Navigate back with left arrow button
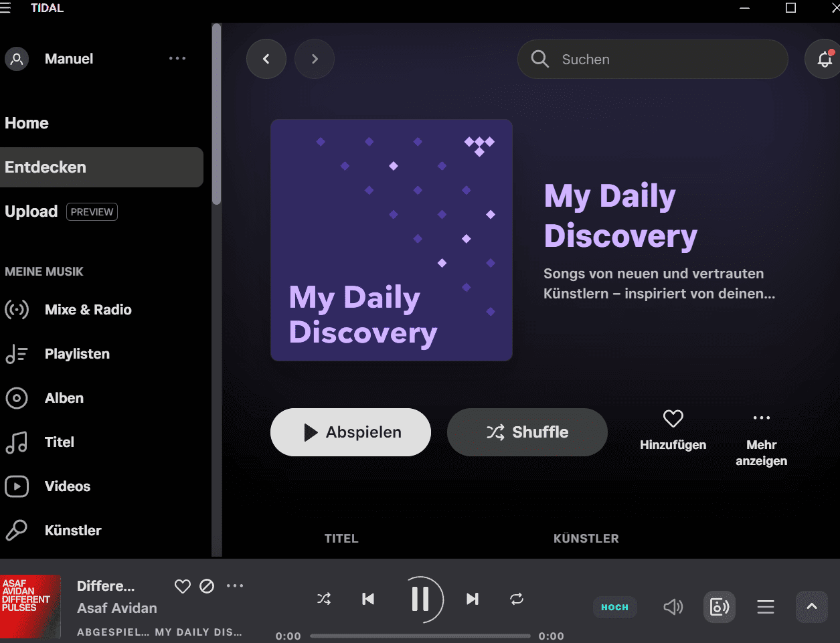This screenshot has width=840, height=643. click(266, 59)
